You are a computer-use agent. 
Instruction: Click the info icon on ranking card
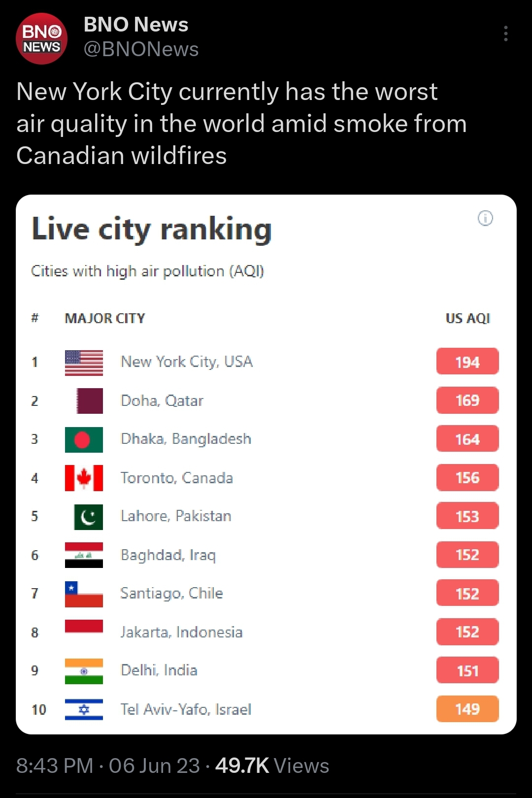[x=485, y=218]
